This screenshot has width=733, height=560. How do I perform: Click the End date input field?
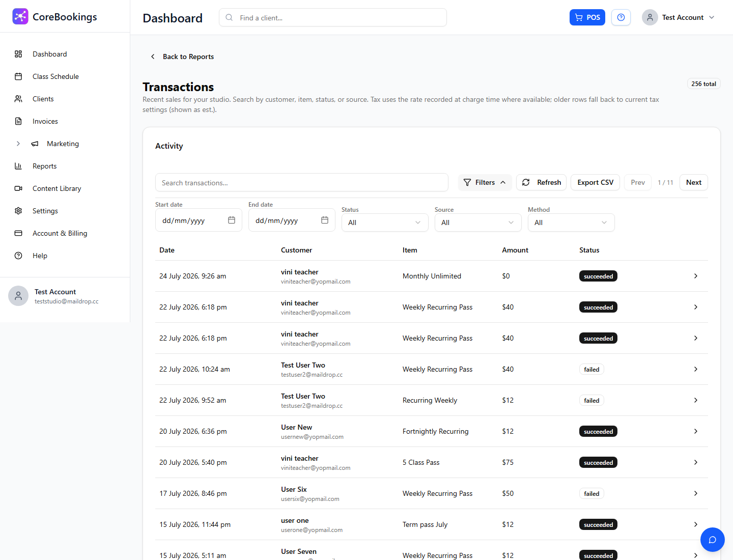click(x=292, y=220)
